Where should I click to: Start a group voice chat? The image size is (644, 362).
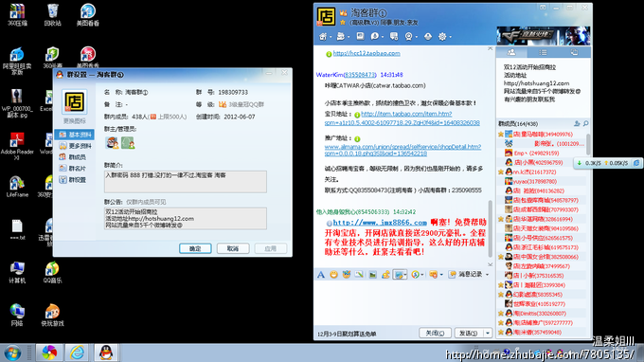click(x=375, y=37)
